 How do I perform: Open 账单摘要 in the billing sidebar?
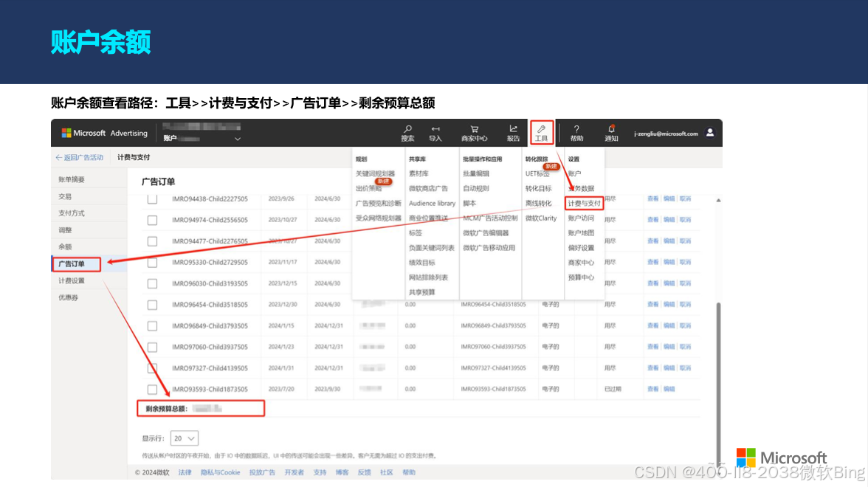click(72, 179)
